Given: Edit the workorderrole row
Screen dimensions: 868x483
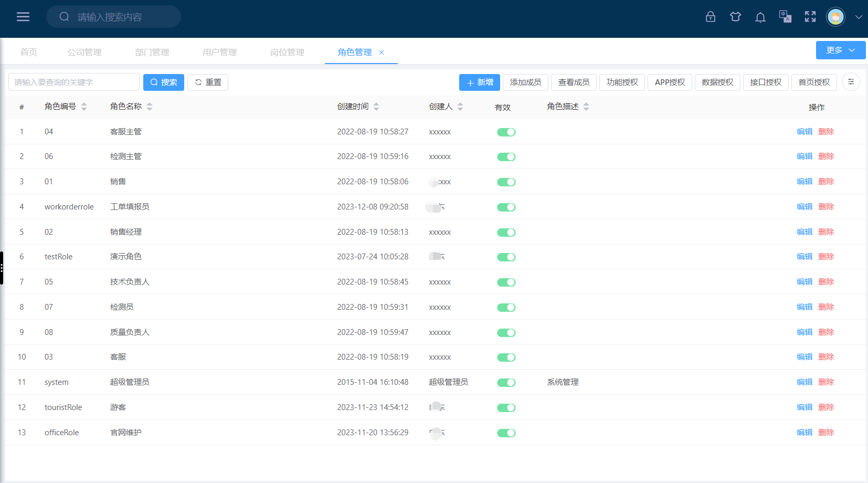Looking at the screenshot, I should point(805,207).
